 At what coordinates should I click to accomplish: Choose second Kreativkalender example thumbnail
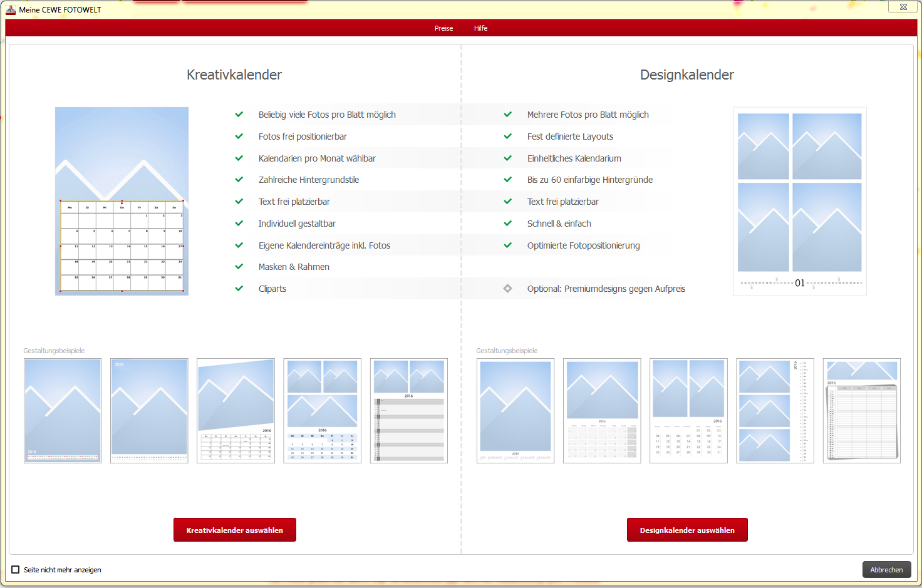[149, 411]
